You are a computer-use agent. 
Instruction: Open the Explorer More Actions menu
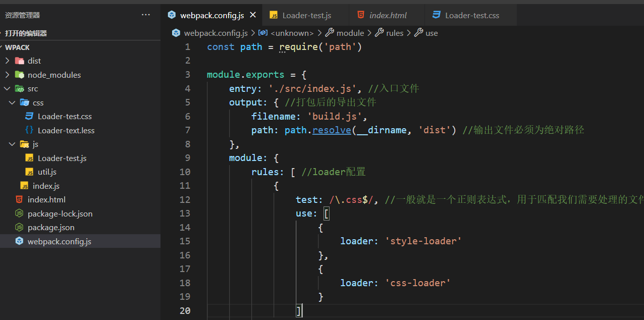pos(145,15)
